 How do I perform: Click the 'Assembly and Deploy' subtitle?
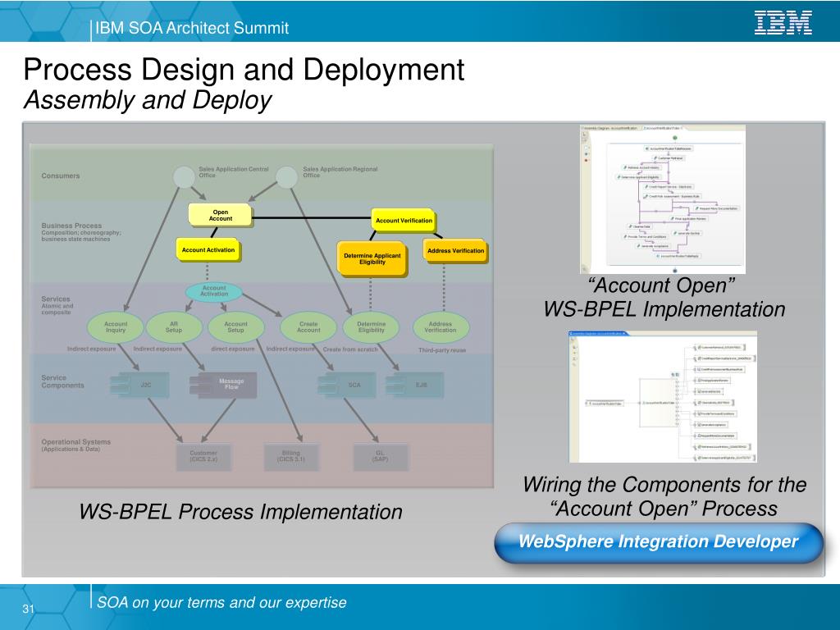148,100
